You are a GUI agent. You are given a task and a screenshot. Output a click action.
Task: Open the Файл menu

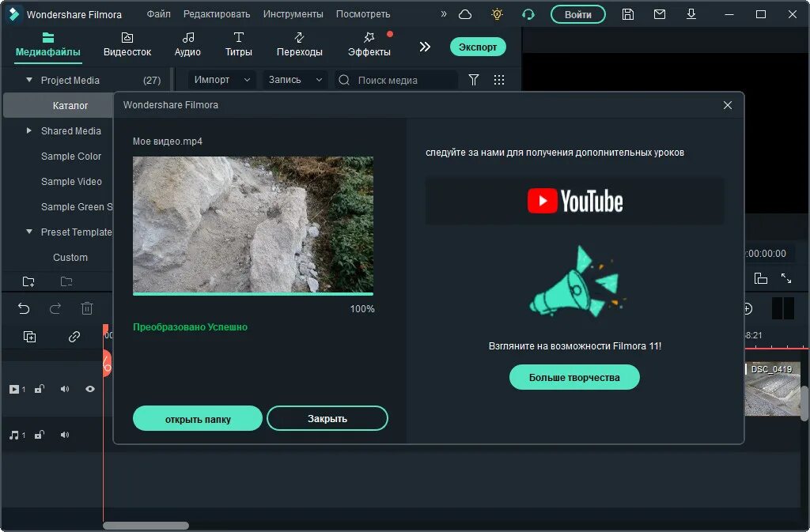(x=157, y=13)
